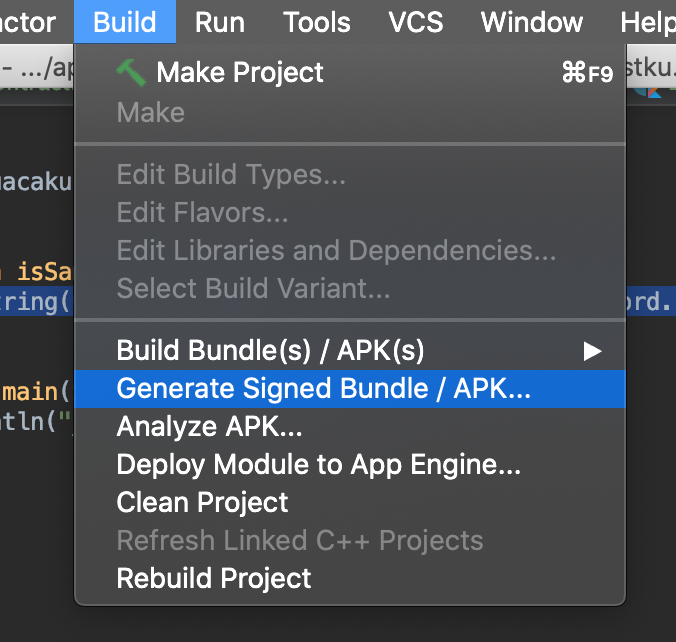
Task: Click the Refresh Linked C++ Projects entry
Action: (299, 541)
